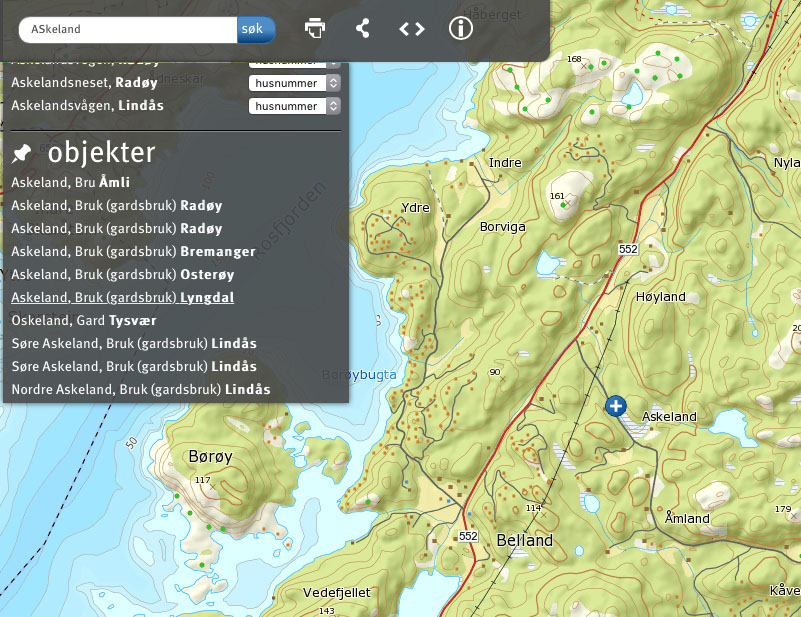
Task: Click the Ydre label on the map
Action: coord(415,207)
